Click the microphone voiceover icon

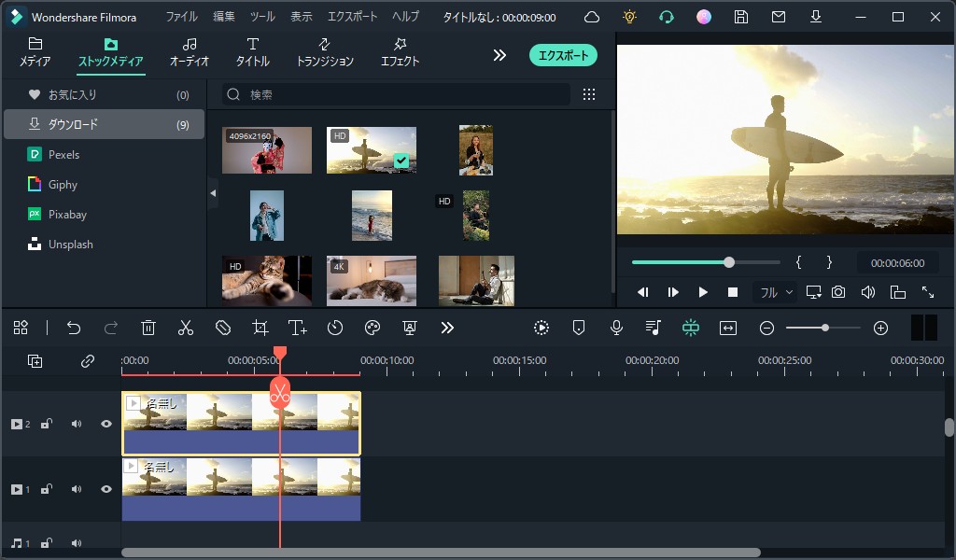click(x=616, y=328)
